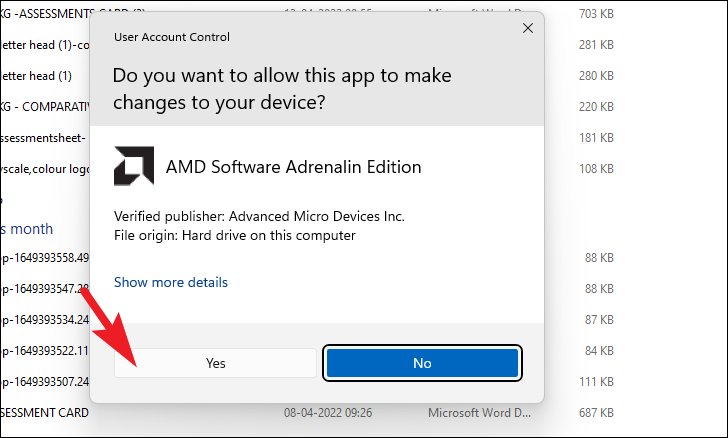728x438 pixels.
Task: Select the p-1649393547 file in Explorer
Action: [x=45, y=289]
